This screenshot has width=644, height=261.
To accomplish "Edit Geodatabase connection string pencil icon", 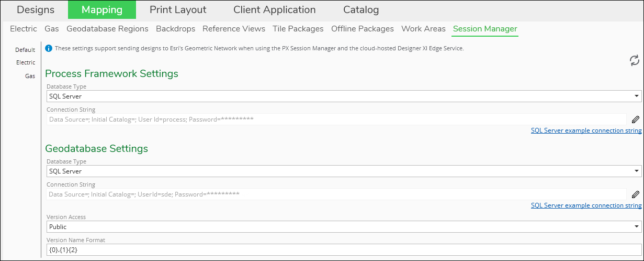I will pos(636,194).
